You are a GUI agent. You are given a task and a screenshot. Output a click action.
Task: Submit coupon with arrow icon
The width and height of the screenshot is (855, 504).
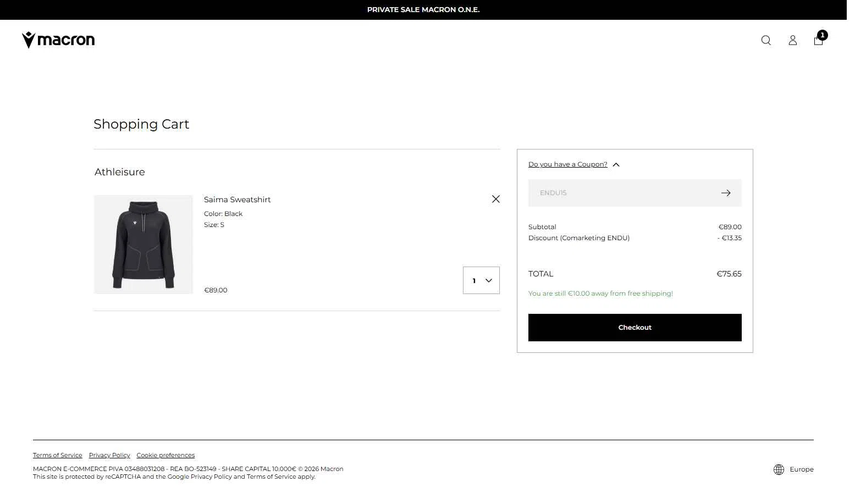(x=726, y=193)
